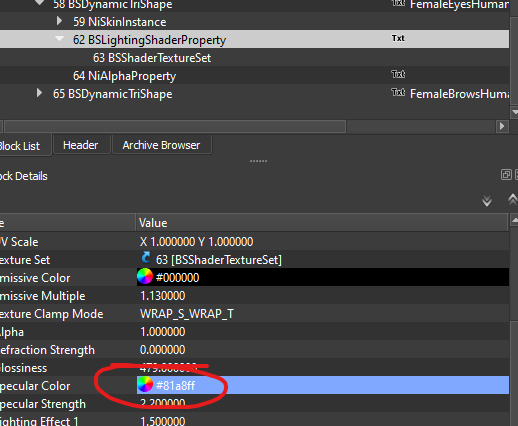This screenshot has height=426, width=518.
Task: Click Txt icon beside FemaleBrowsHuman
Action: (398, 92)
